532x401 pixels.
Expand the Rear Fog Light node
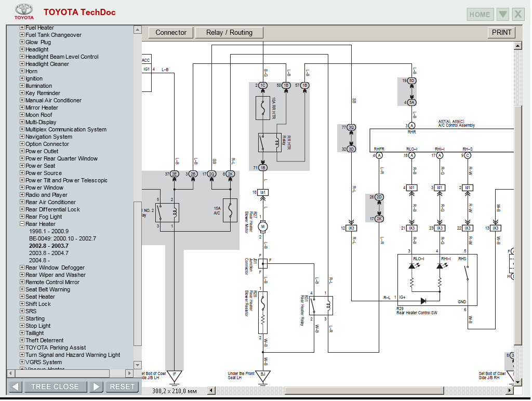[22, 217]
